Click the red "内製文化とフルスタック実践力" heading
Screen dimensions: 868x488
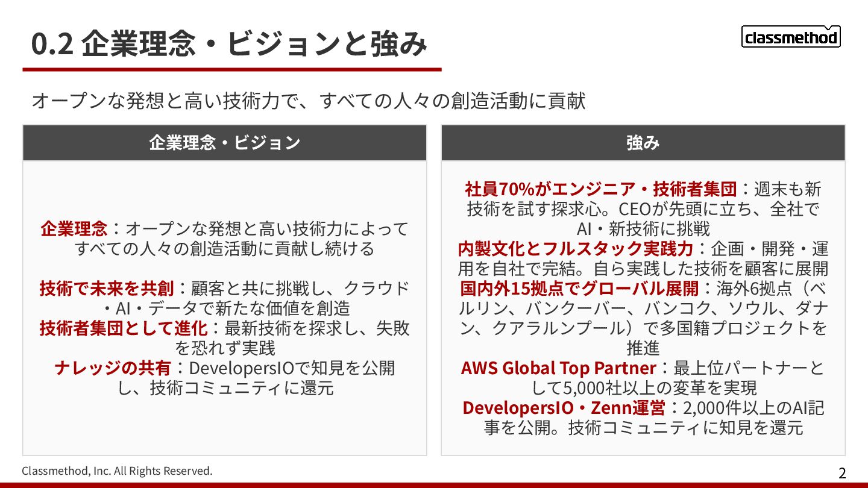click(576, 249)
